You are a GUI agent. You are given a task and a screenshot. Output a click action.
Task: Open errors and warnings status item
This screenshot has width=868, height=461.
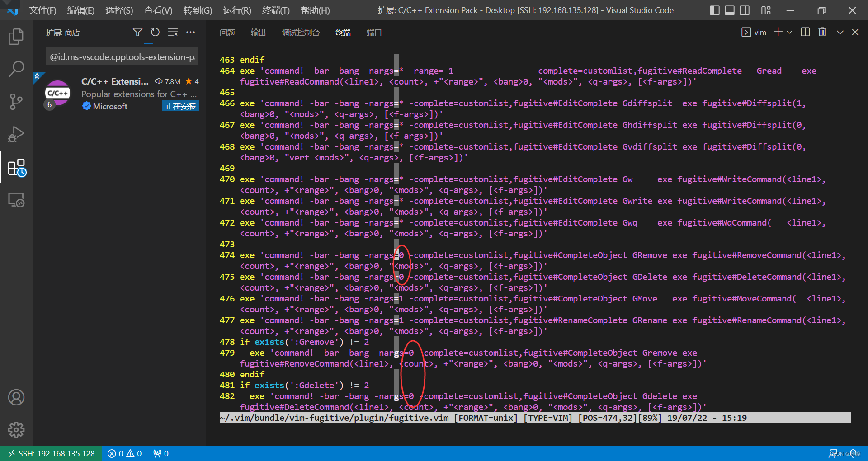(x=125, y=453)
